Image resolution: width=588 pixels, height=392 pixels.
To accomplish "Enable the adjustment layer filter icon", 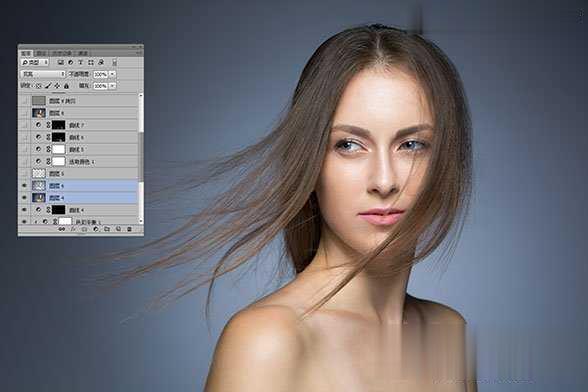I will [70, 62].
